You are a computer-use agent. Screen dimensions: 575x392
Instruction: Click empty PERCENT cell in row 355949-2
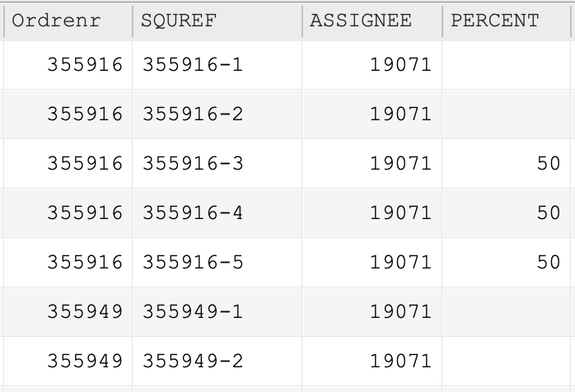click(507, 362)
